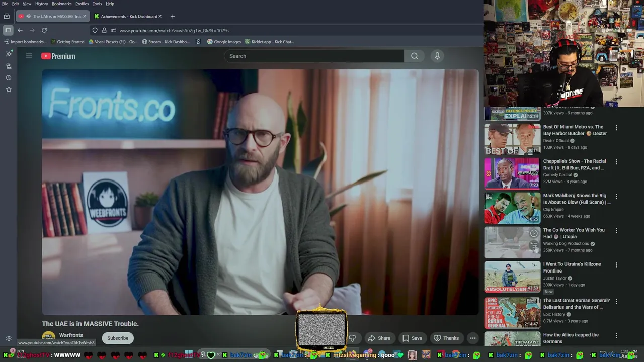This screenshot has width=644, height=362.
Task: Open Google Images bookmark
Action: 224,42
